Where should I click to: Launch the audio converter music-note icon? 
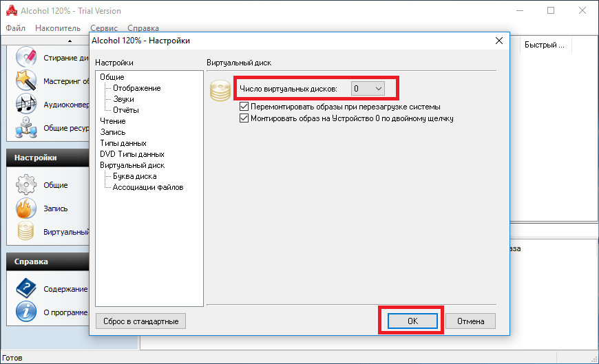[26, 104]
